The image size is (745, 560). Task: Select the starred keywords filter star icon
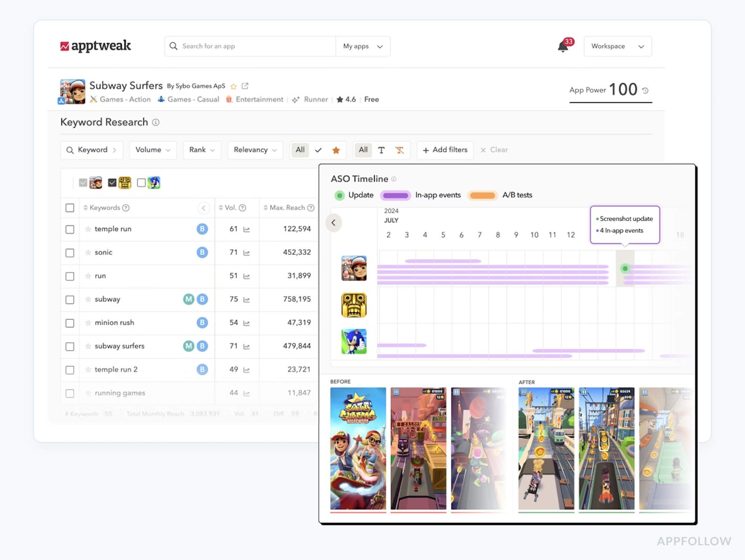tap(336, 150)
